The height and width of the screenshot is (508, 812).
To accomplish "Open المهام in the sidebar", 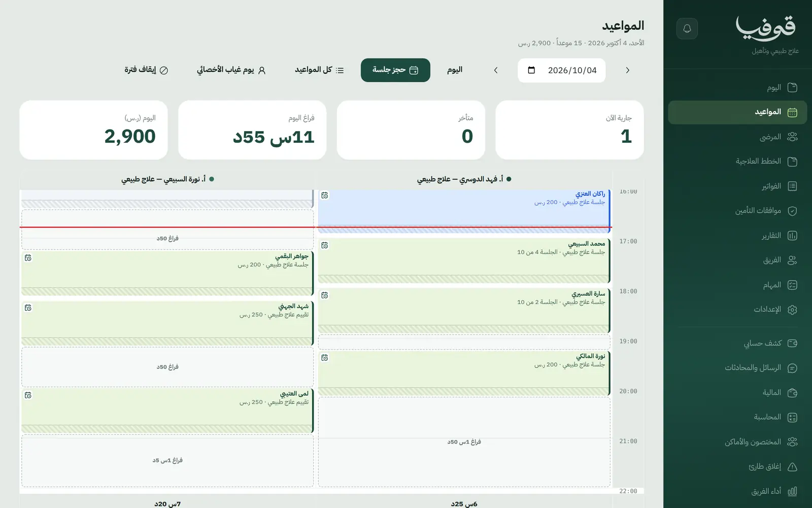I will pos(737,284).
